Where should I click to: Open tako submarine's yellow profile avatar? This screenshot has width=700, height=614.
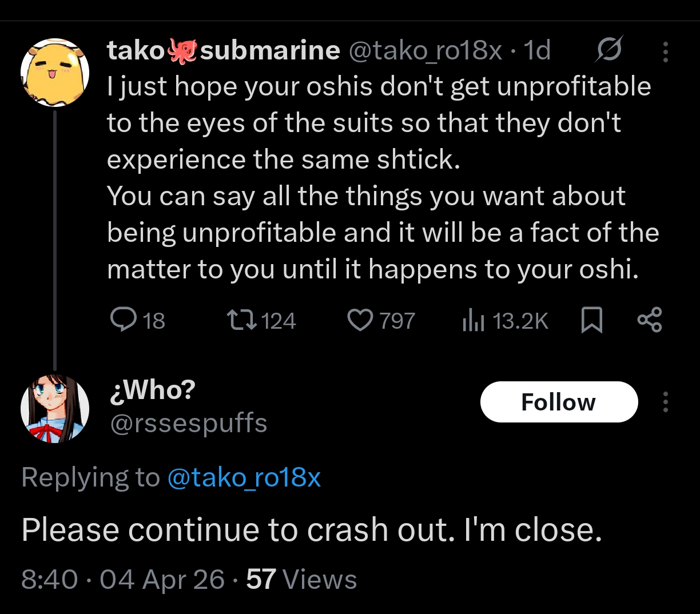(x=55, y=73)
